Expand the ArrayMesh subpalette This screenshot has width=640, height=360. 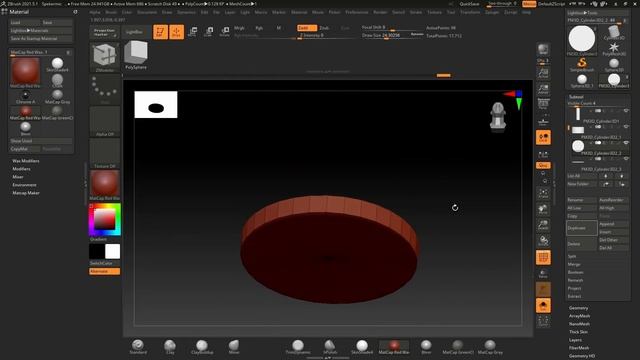pyautogui.click(x=580, y=316)
